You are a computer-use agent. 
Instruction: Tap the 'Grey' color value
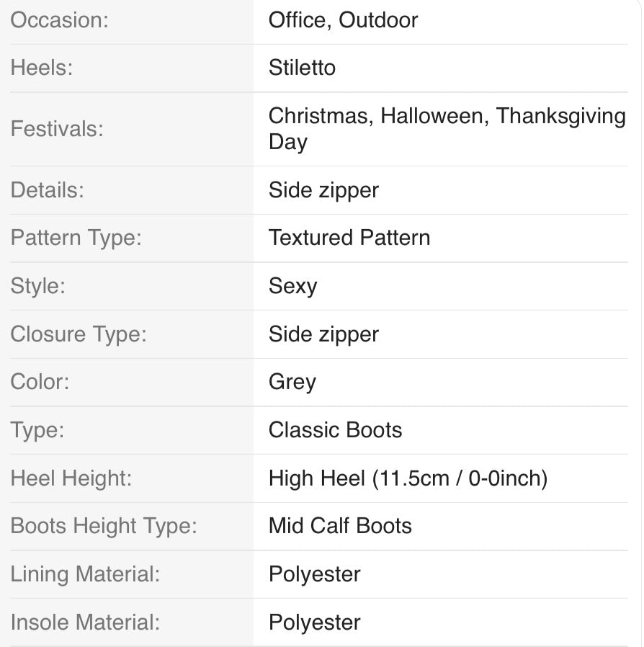coord(292,382)
